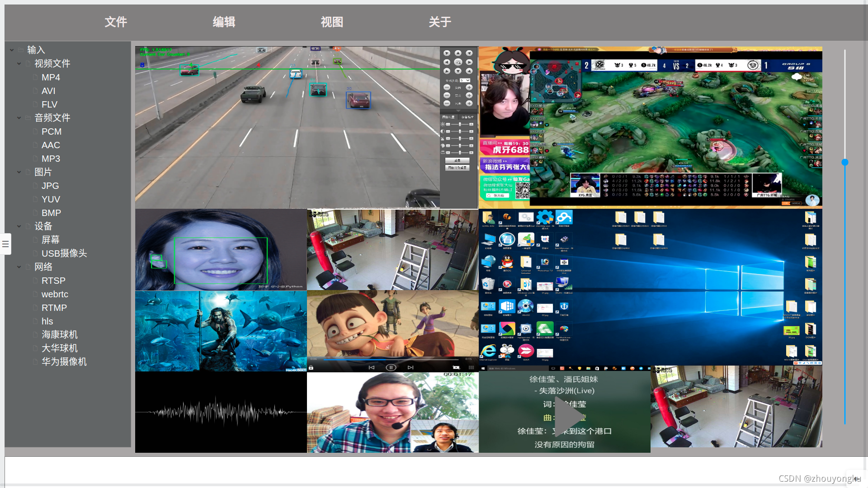Click Internet Explorer icon in desktop stream
The image size is (868, 488).
pyautogui.click(x=488, y=352)
